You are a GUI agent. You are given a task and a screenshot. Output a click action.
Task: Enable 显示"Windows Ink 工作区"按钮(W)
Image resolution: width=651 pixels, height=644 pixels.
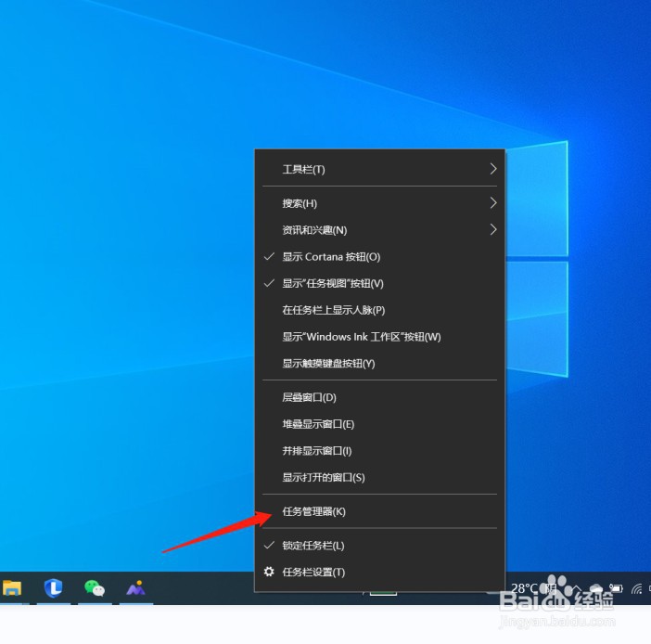[x=379, y=337]
